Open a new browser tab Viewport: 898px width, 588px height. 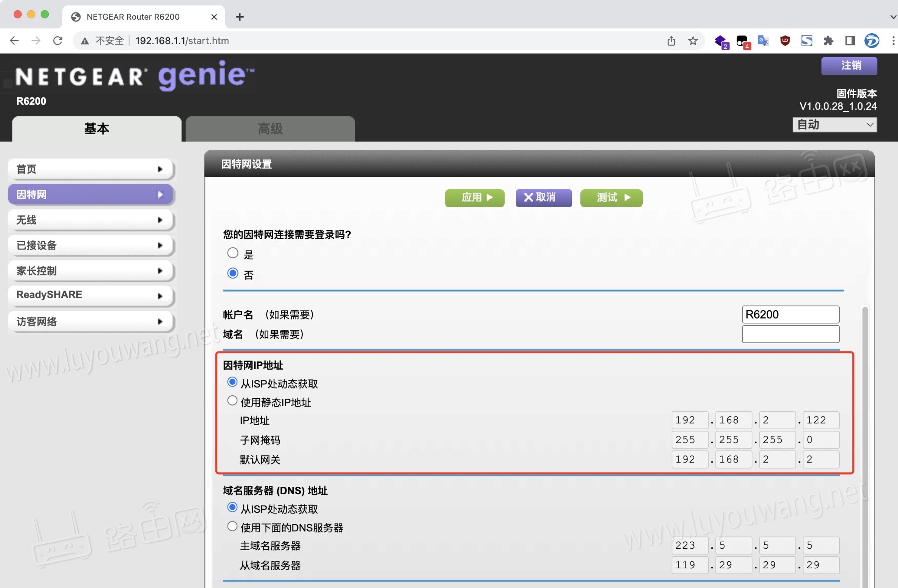240,17
